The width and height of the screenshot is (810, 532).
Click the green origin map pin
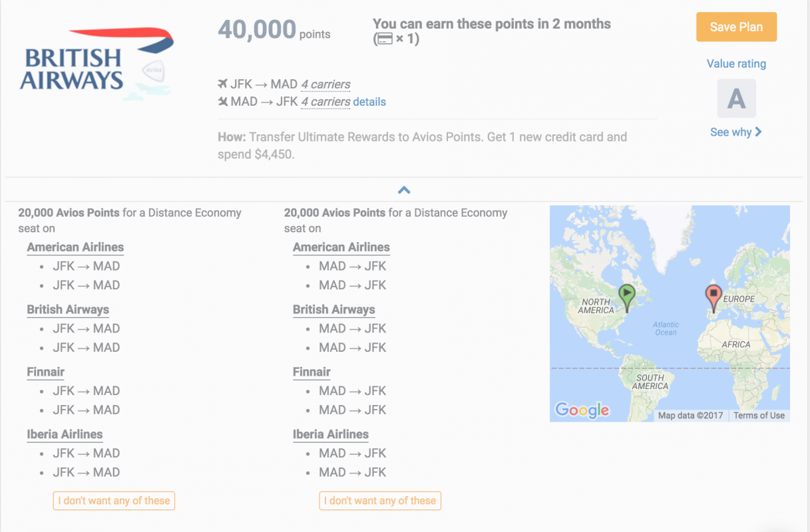[x=627, y=297]
